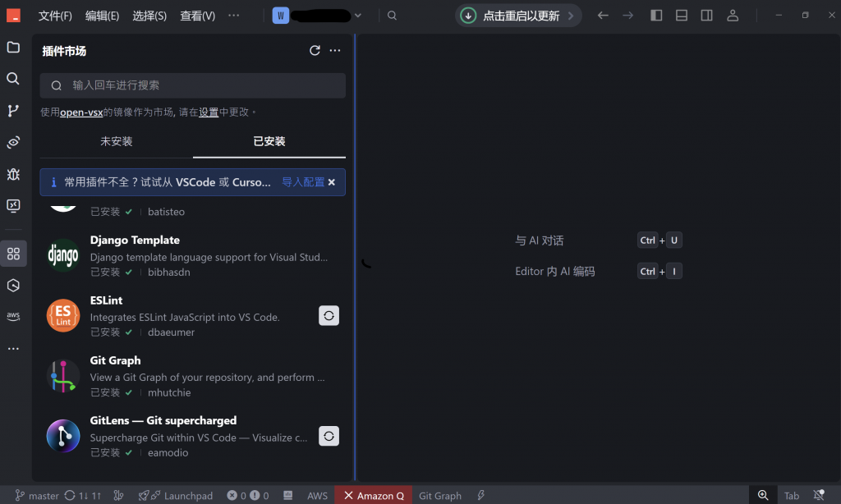This screenshot has height=504, width=841.
Task: Open Launchpad in status bar
Action: click(176, 496)
